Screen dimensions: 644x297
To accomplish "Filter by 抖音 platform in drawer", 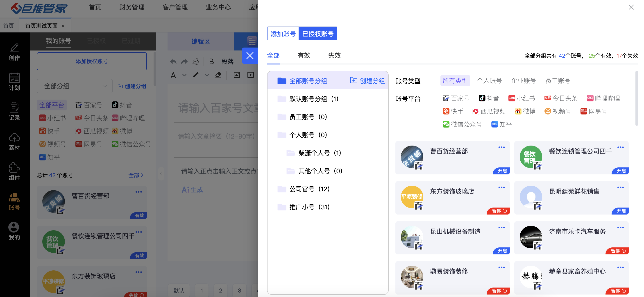I will pyautogui.click(x=489, y=98).
